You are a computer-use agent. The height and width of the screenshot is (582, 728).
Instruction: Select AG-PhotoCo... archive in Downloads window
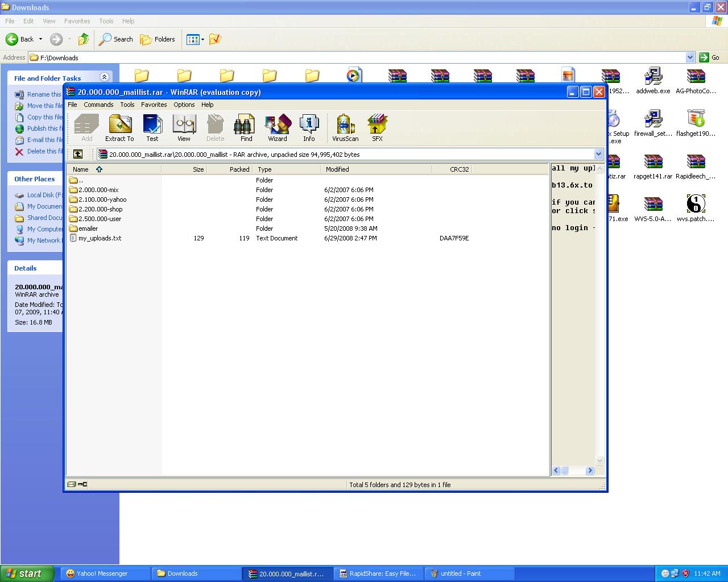(x=696, y=81)
